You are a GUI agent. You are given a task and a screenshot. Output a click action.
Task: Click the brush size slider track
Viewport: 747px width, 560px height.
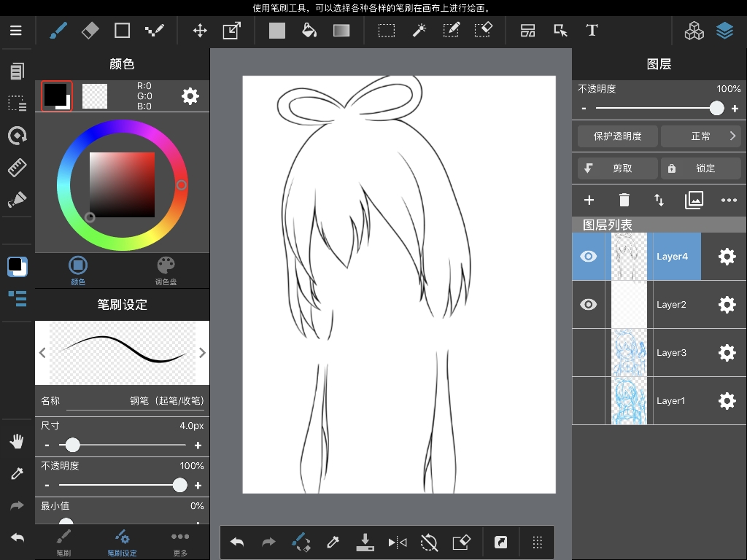coord(123,446)
